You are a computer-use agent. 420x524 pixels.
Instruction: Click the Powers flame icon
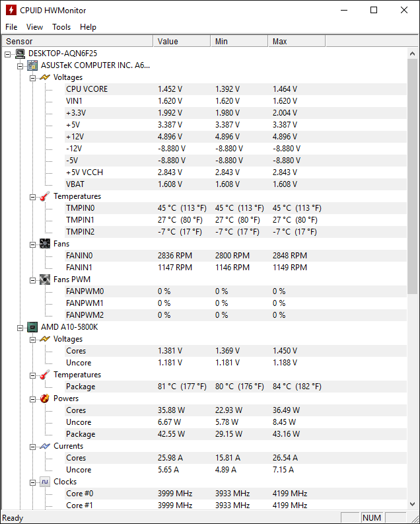click(45, 398)
